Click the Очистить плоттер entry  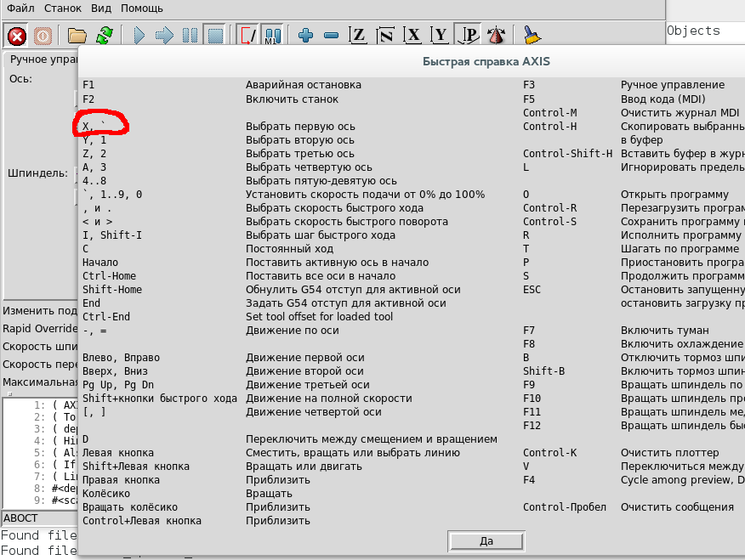point(670,453)
